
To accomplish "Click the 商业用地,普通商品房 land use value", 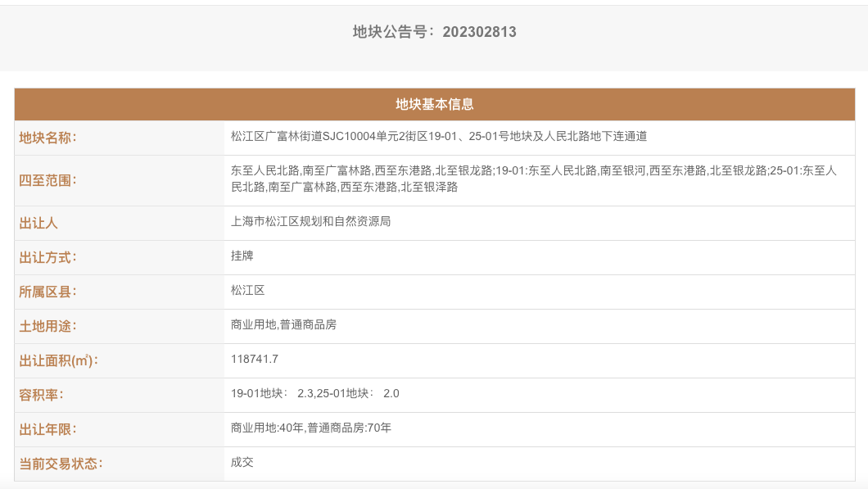I will coord(283,324).
